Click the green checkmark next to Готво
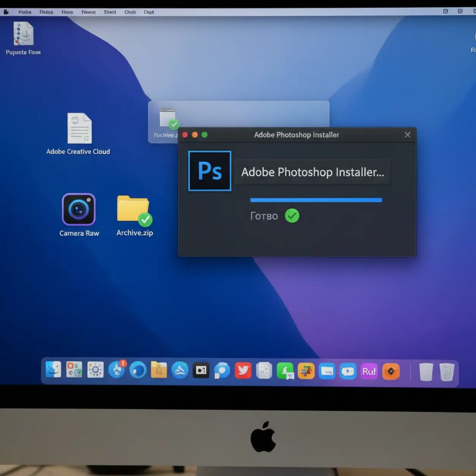Screen dimensions: 476x476 [292, 216]
